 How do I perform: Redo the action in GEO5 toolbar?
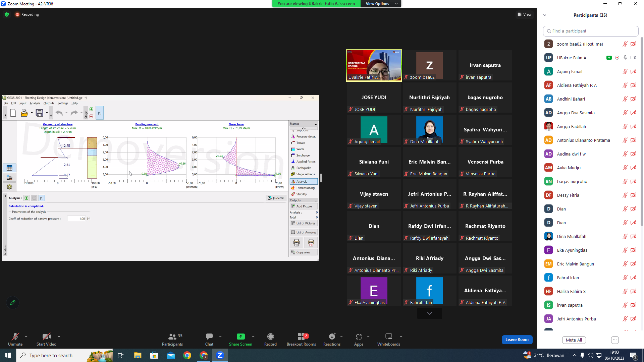point(74,113)
